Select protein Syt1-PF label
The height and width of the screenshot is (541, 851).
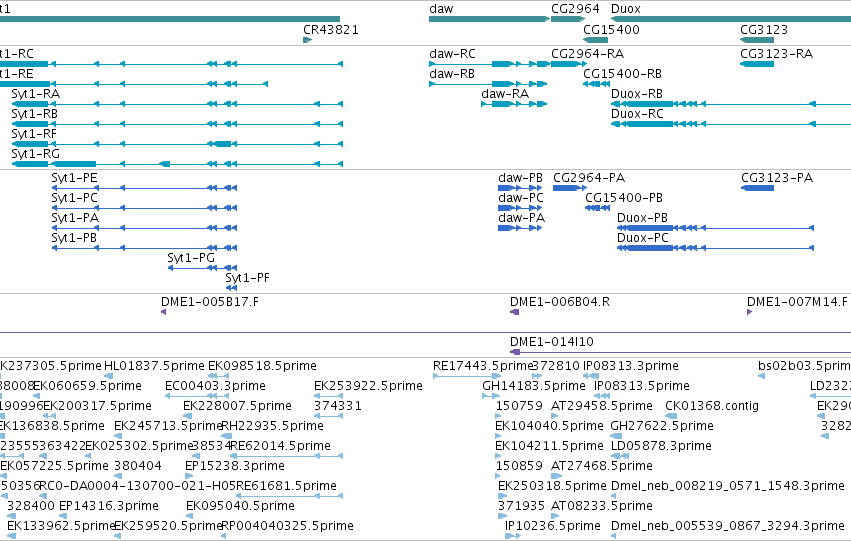pyautogui.click(x=247, y=278)
